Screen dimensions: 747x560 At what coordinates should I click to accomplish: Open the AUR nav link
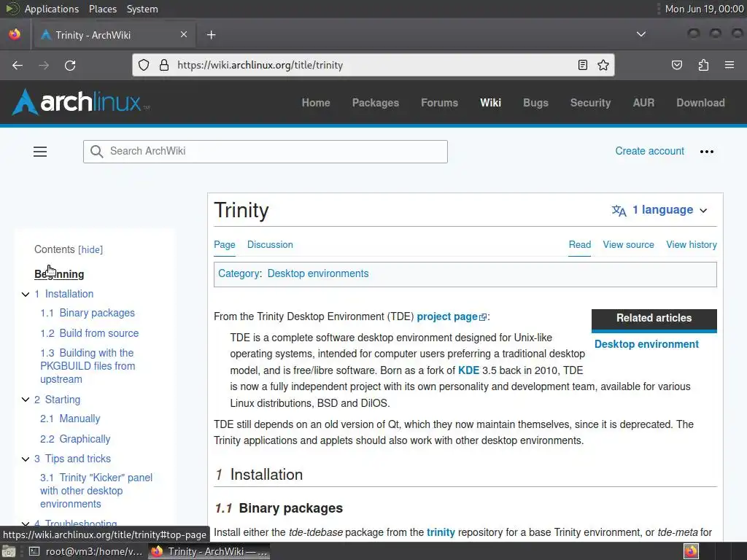point(643,103)
